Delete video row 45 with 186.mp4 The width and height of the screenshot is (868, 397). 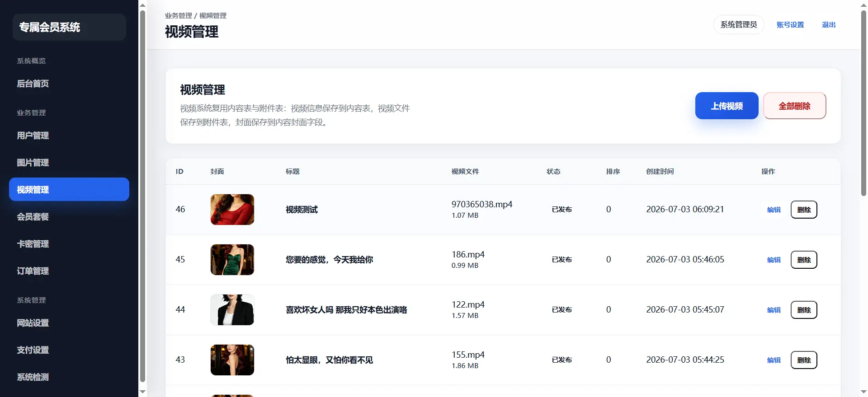[804, 260]
